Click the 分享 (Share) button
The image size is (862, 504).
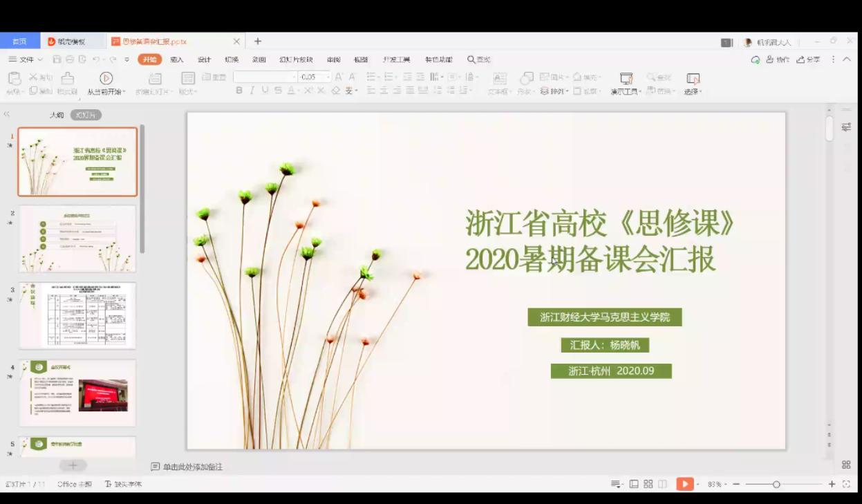point(808,59)
